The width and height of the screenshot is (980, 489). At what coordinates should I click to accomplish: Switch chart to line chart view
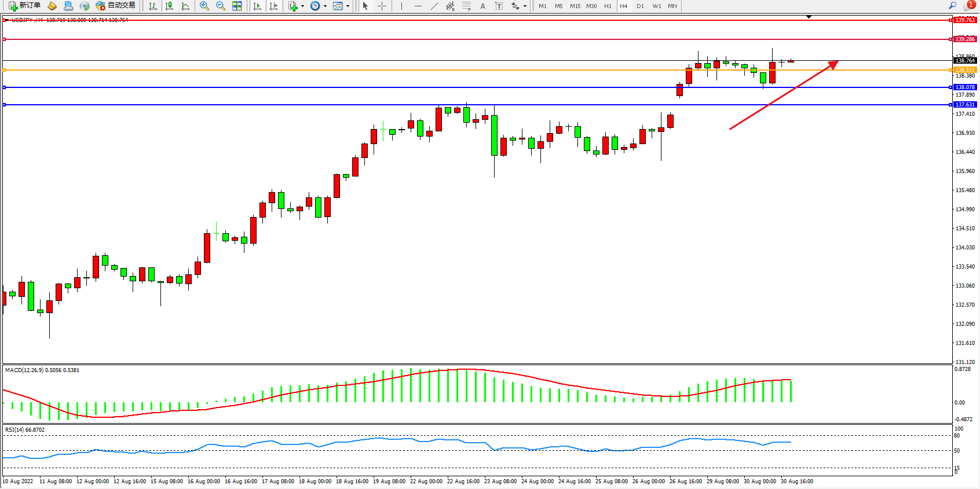pos(185,6)
